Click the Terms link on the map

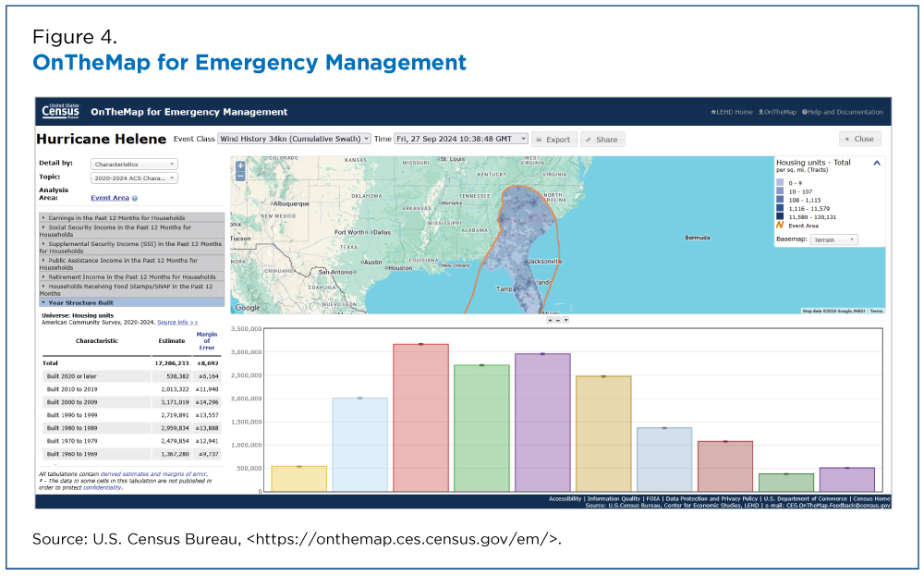click(x=876, y=311)
